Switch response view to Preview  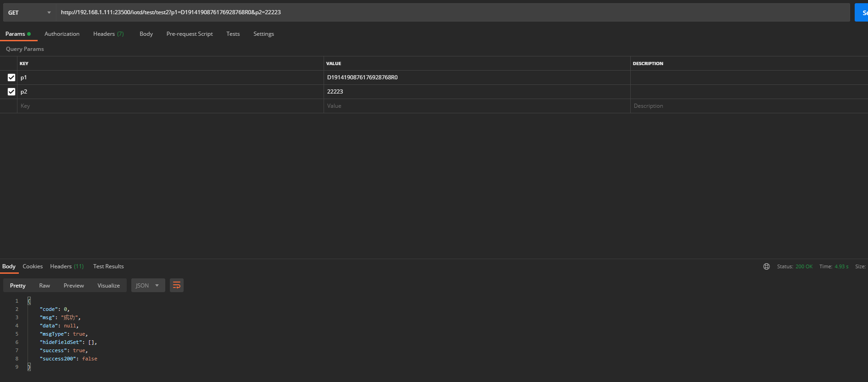pyautogui.click(x=73, y=285)
